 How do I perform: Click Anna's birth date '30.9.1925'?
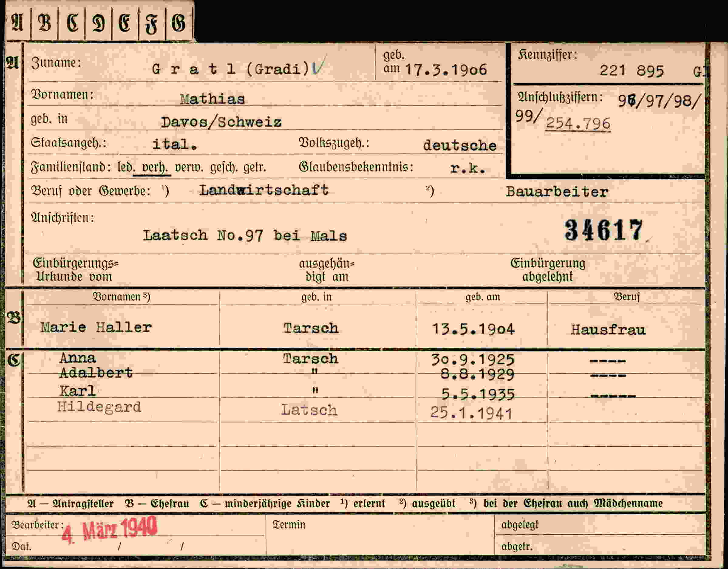(x=473, y=360)
